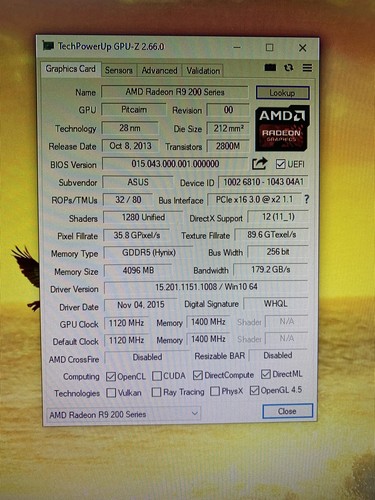The width and height of the screenshot is (375, 500).
Task: Click the refresh icon in GPU-Z
Action: click(x=289, y=68)
